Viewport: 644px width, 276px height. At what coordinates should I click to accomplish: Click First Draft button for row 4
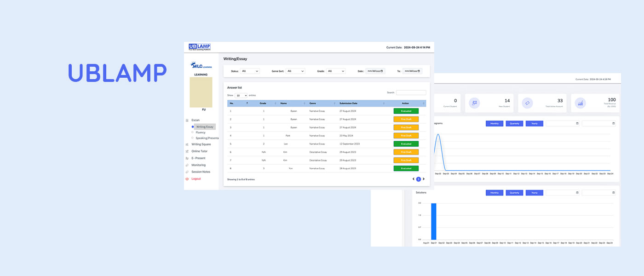click(406, 136)
